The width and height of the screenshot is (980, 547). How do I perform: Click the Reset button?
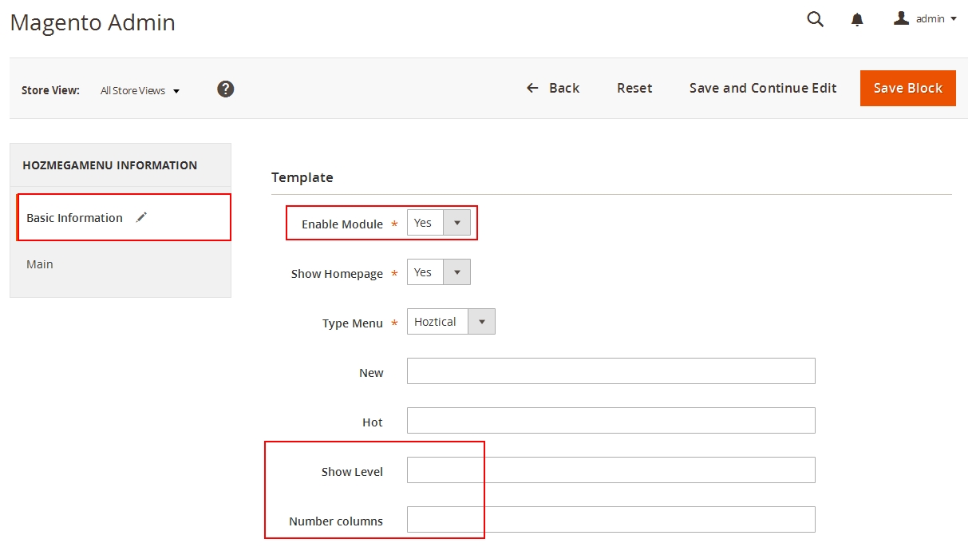click(634, 88)
